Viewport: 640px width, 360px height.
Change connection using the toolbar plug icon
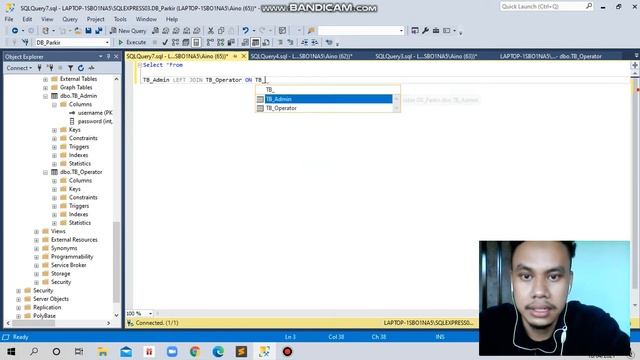pyautogui.click(x=25, y=42)
